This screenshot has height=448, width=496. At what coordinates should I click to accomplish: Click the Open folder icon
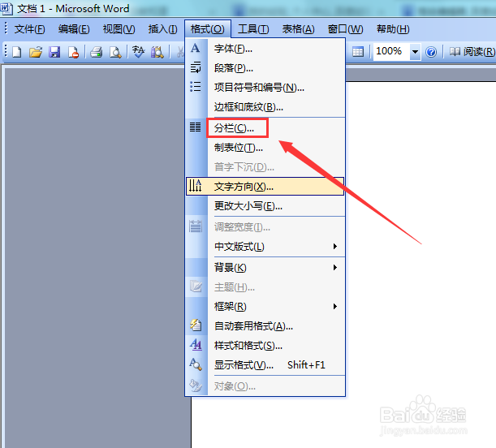36,51
